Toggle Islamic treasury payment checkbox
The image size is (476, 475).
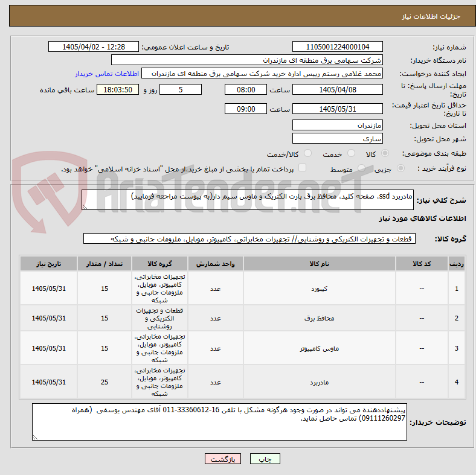pyautogui.click(x=302, y=168)
